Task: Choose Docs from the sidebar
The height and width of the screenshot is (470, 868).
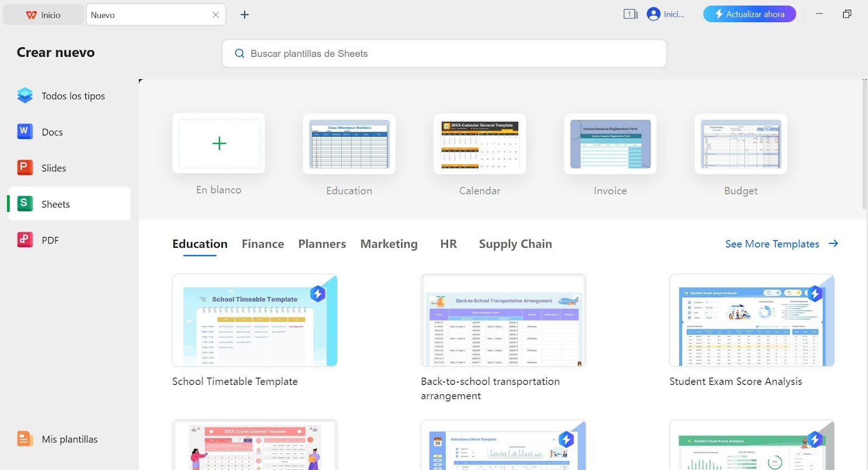Action: 69,132
